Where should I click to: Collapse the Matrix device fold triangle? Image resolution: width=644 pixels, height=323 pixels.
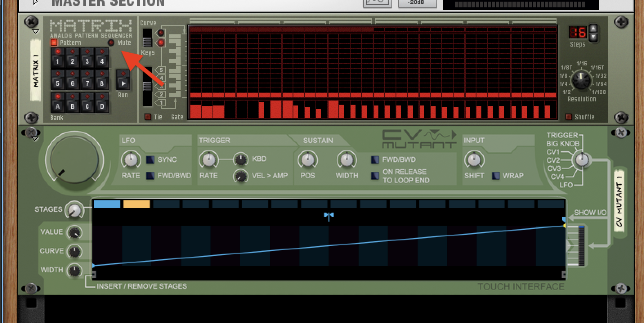(35, 31)
